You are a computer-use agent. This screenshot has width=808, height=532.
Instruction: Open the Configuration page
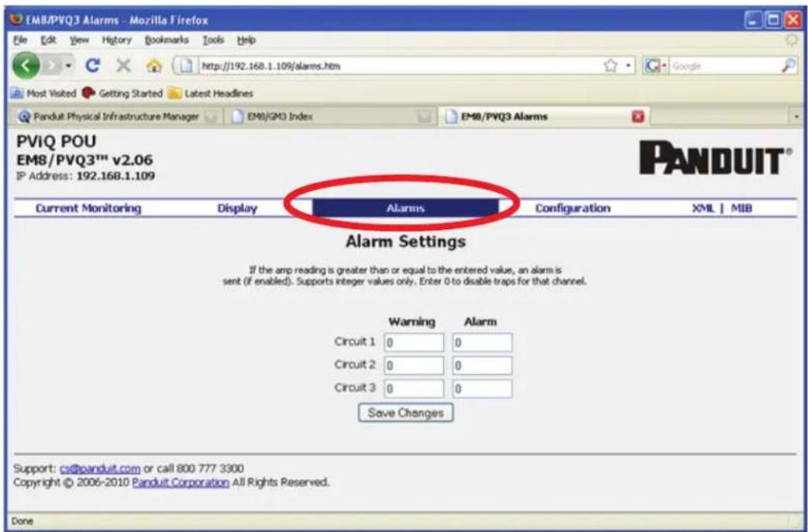point(572,208)
